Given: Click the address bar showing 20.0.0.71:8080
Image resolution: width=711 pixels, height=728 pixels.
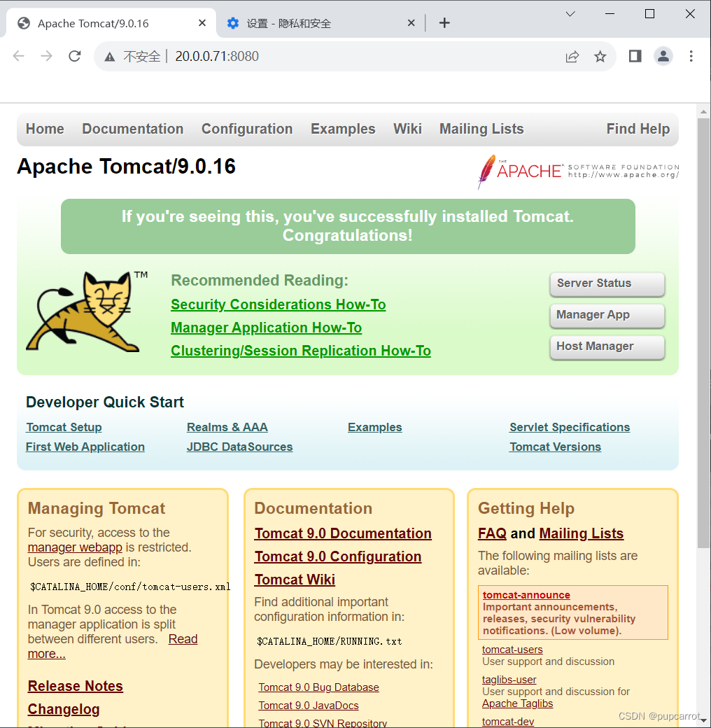Looking at the screenshot, I should click(x=355, y=56).
